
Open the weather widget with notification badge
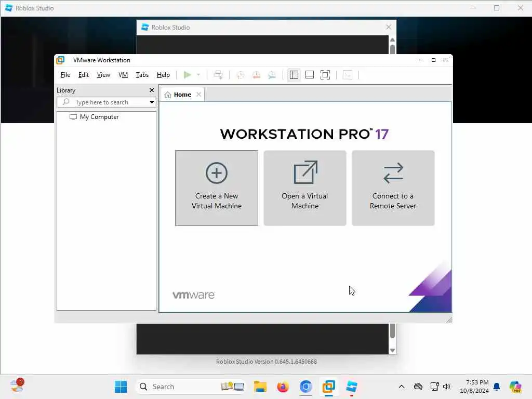tap(17, 386)
